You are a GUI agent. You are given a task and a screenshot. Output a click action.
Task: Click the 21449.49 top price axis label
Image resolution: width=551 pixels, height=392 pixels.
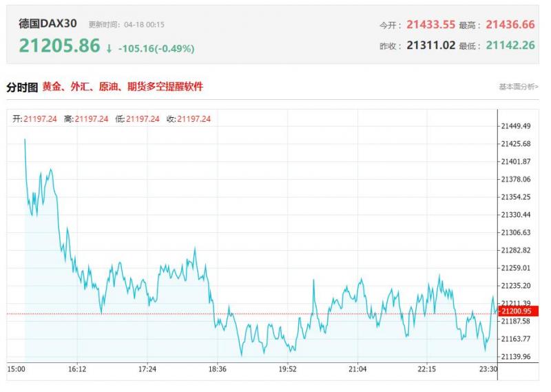tap(517, 126)
